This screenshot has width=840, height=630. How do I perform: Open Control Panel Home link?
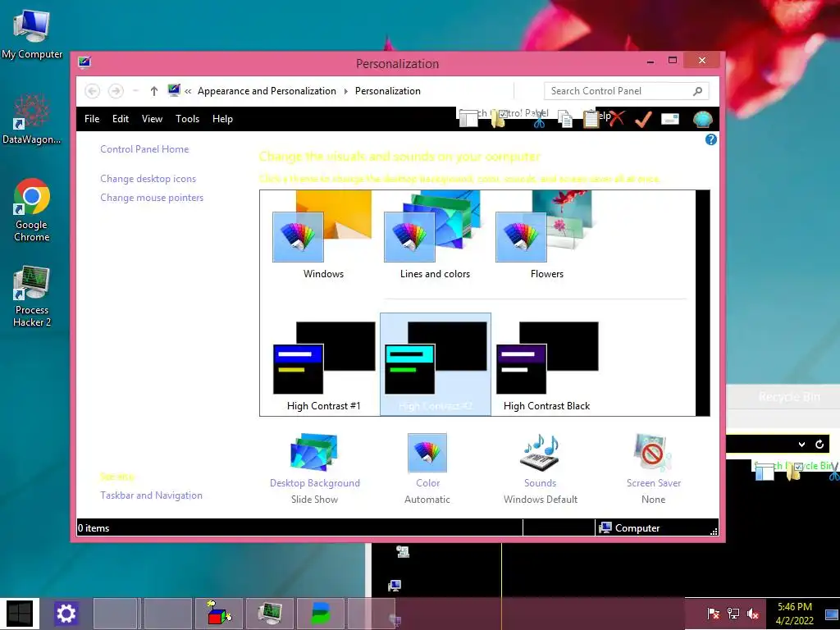144,149
